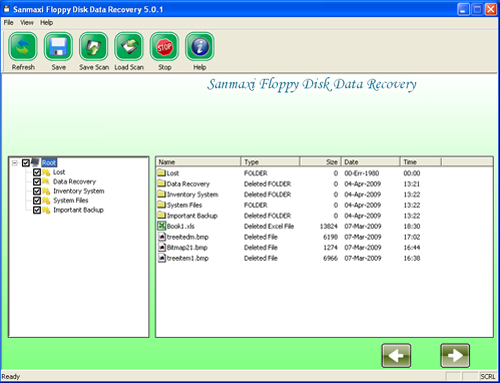Viewport: 500px width, 383px height.
Task: Select treeitem1.bmp in the file list
Action: (188, 258)
